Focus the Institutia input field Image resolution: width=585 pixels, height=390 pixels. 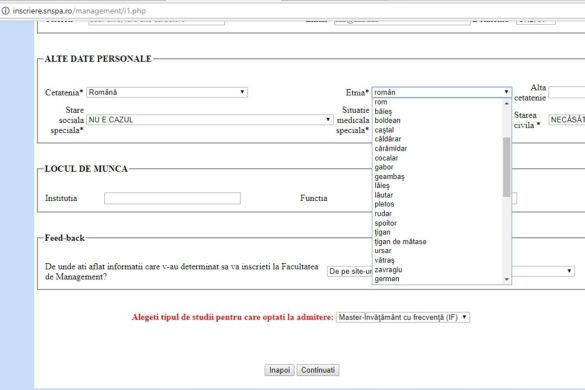click(172, 198)
